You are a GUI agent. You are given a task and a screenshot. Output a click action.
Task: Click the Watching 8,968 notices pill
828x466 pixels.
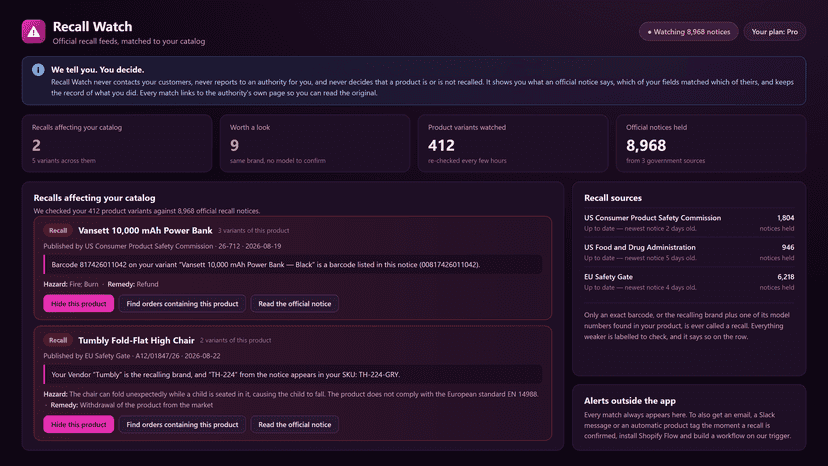pyautogui.click(x=689, y=32)
